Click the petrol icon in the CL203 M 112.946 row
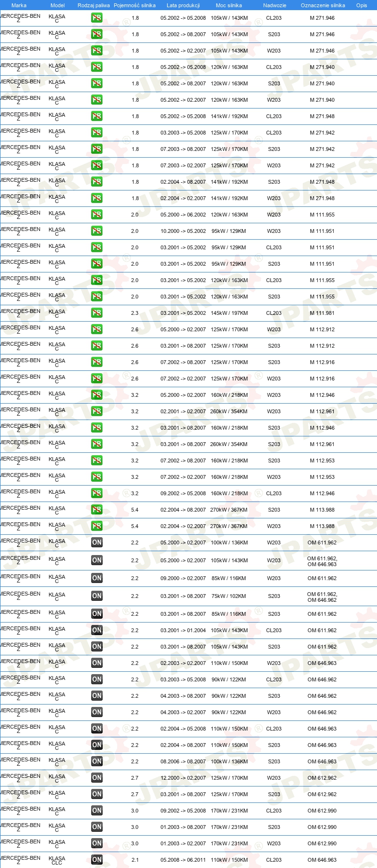377x868 pixels. (96, 493)
